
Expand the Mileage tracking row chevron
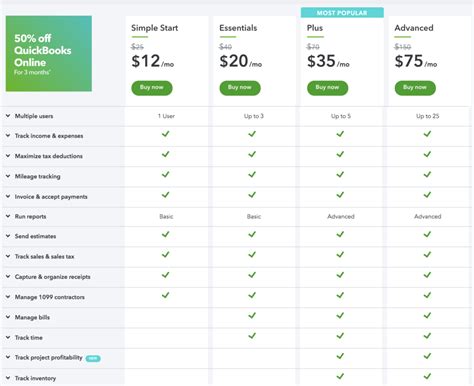pos(8,176)
